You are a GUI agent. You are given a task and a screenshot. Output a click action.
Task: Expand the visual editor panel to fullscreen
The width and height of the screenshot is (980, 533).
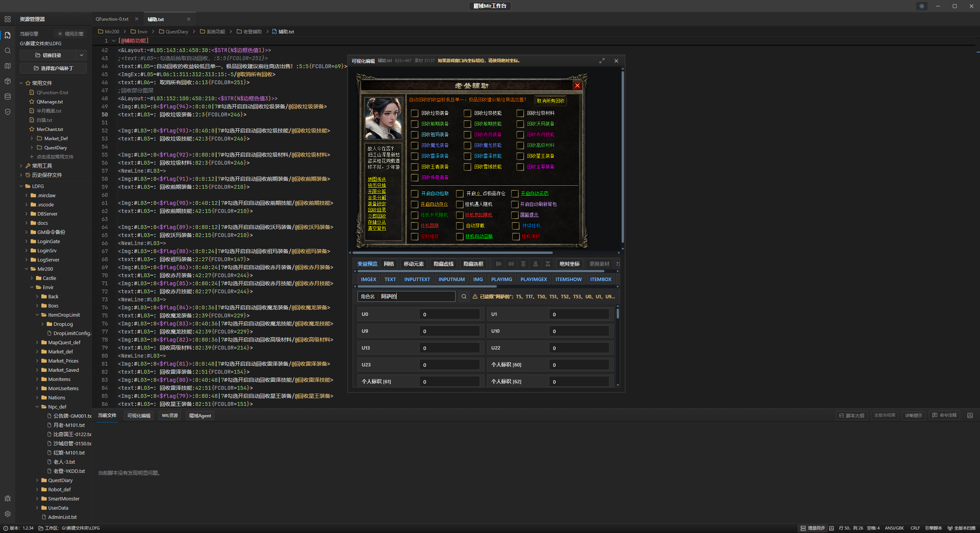[x=602, y=61]
